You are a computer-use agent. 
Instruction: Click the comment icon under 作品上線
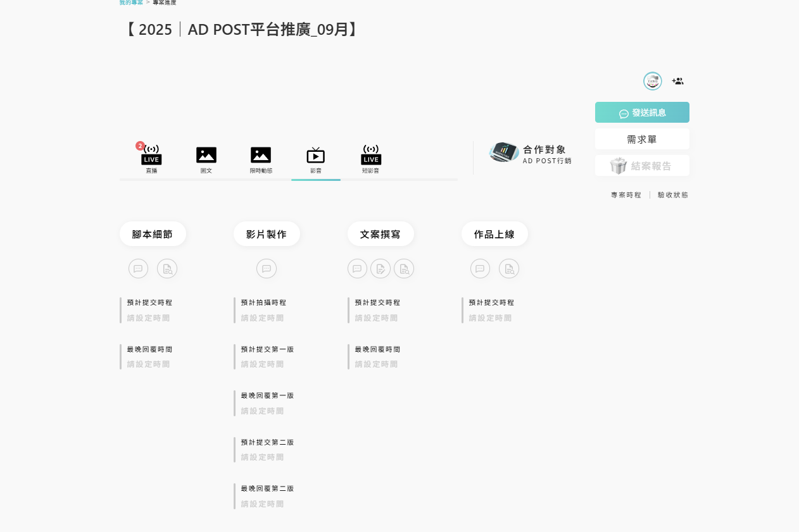[480, 269]
